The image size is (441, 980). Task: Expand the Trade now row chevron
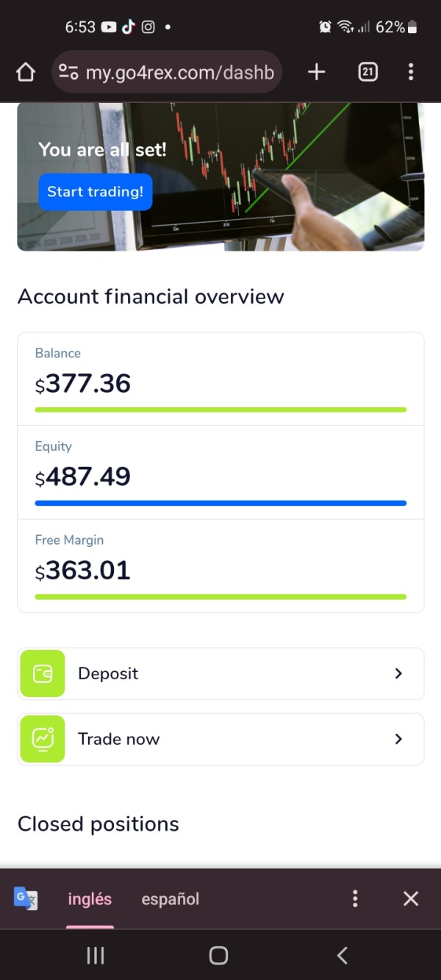[398, 739]
